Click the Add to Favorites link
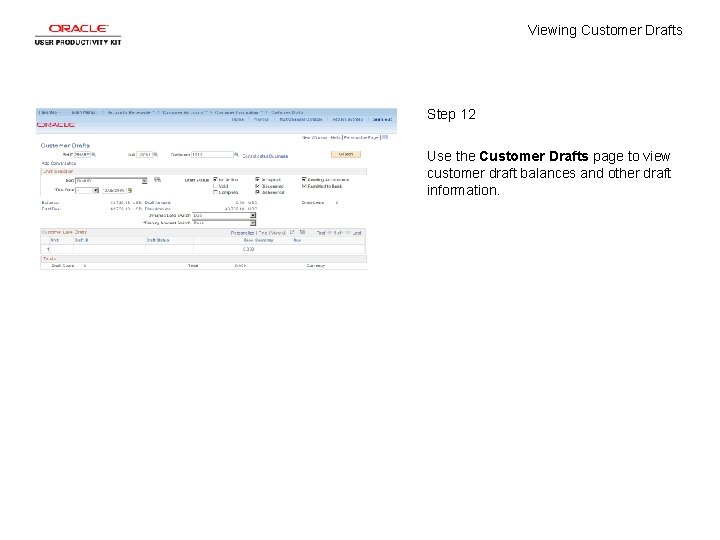Viewport: 720px width, 540px height. [347, 119]
